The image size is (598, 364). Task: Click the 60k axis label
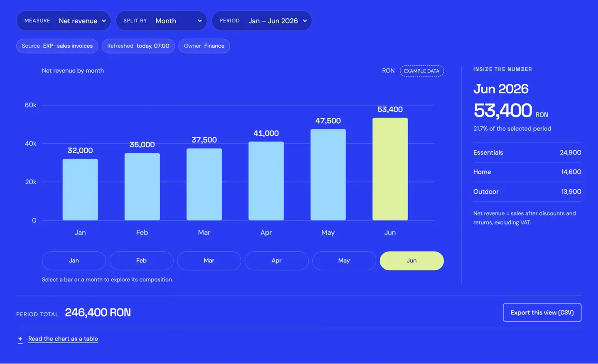click(x=30, y=105)
